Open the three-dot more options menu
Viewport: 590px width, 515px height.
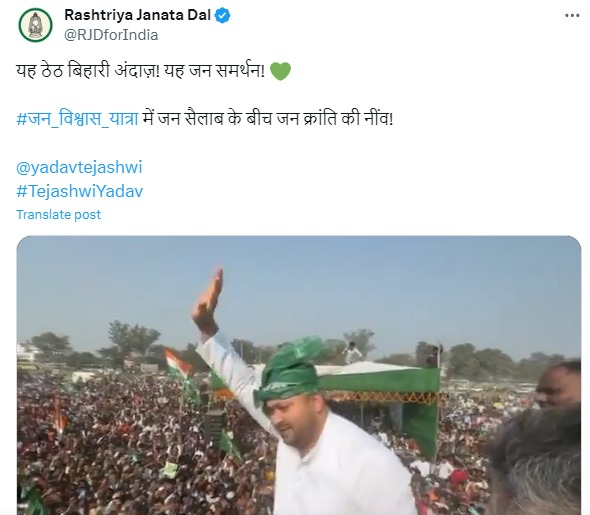coord(572,15)
